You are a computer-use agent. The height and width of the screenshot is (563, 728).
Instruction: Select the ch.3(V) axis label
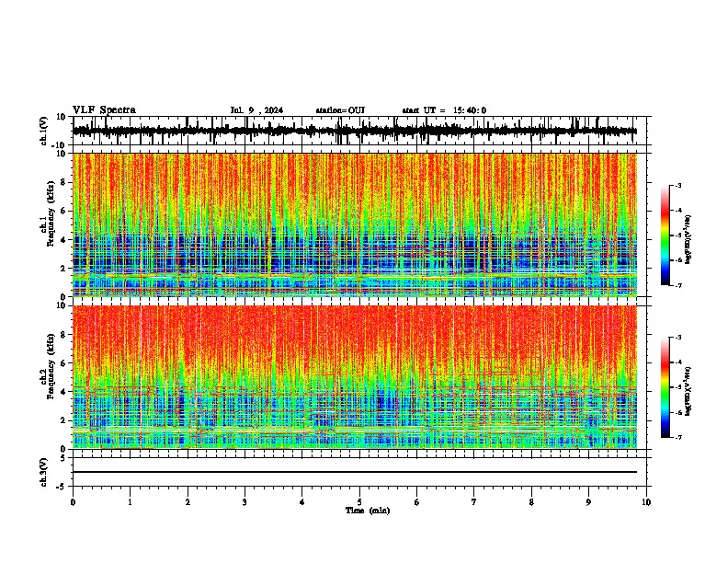coord(44,472)
